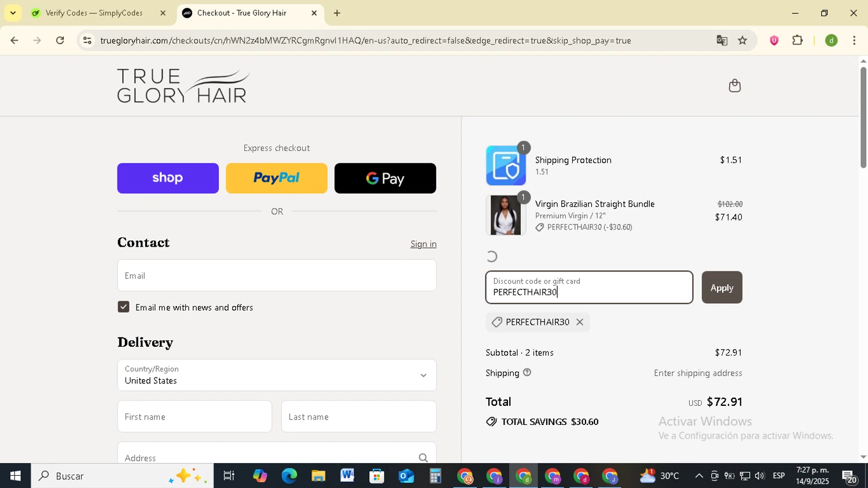Image resolution: width=868 pixels, height=488 pixels.
Task: Open Copilot from the taskbar
Action: tap(260, 476)
